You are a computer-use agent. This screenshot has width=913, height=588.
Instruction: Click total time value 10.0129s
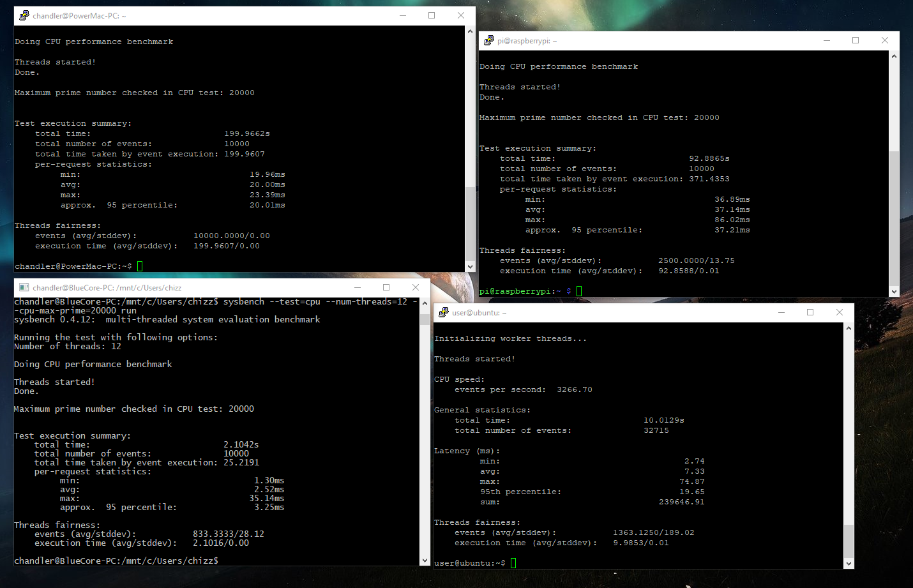click(664, 420)
